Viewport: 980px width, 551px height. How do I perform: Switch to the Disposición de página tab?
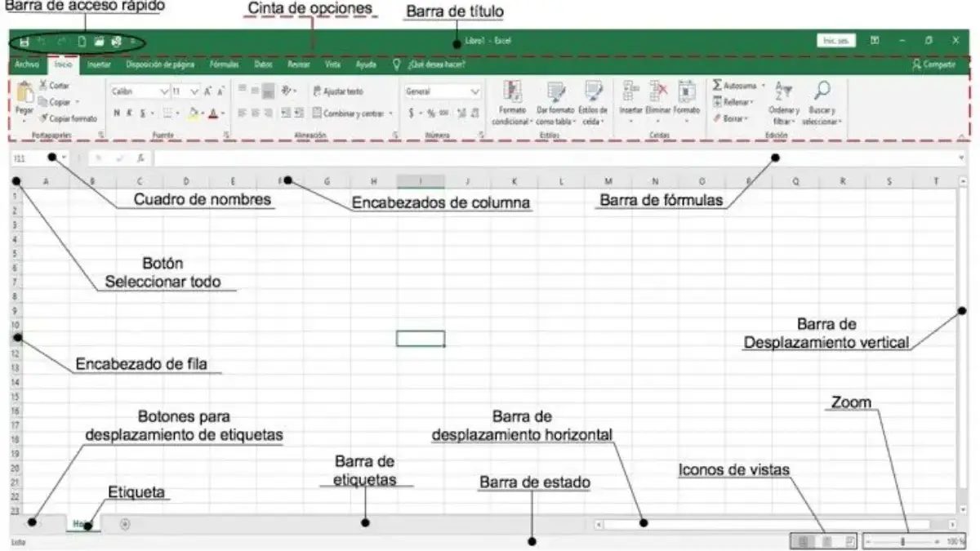point(160,64)
